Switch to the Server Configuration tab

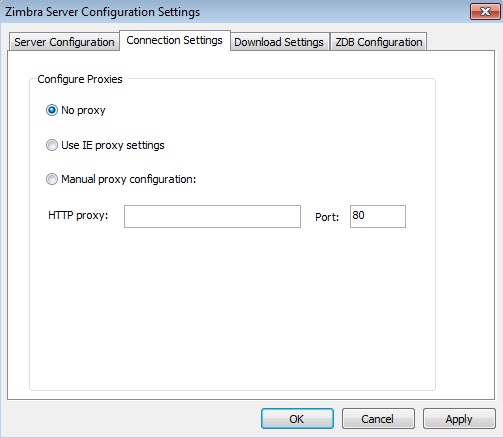(x=64, y=42)
